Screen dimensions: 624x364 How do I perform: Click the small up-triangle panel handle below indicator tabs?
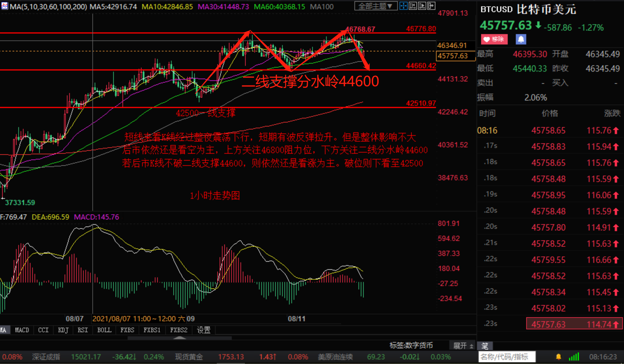pyautogui.click(x=179, y=338)
